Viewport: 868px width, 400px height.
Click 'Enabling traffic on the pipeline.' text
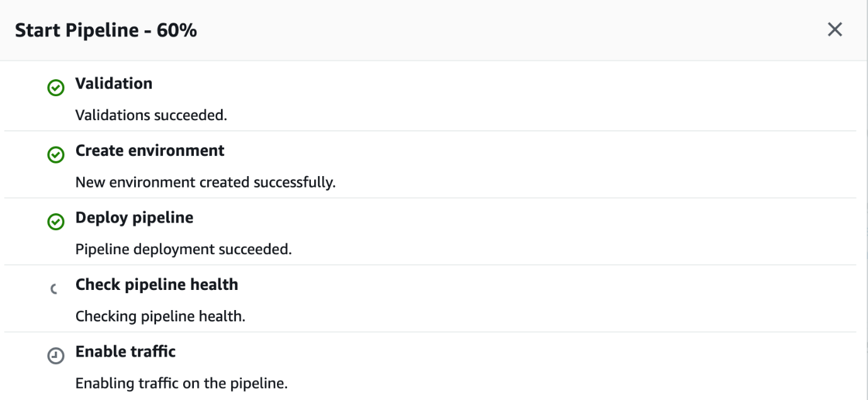coord(181,383)
